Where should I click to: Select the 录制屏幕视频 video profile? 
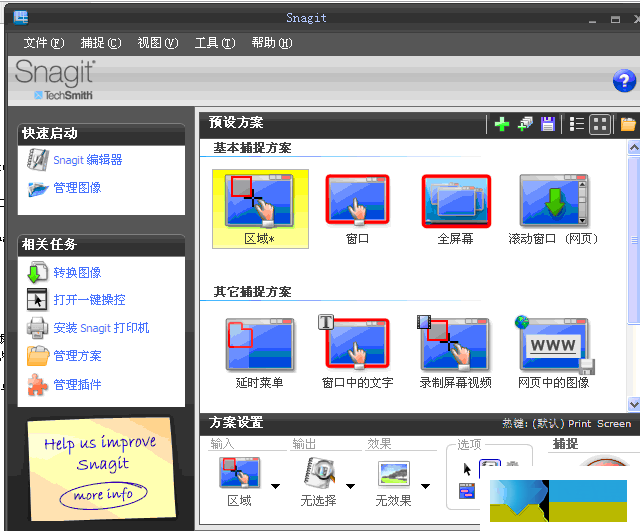(456, 353)
